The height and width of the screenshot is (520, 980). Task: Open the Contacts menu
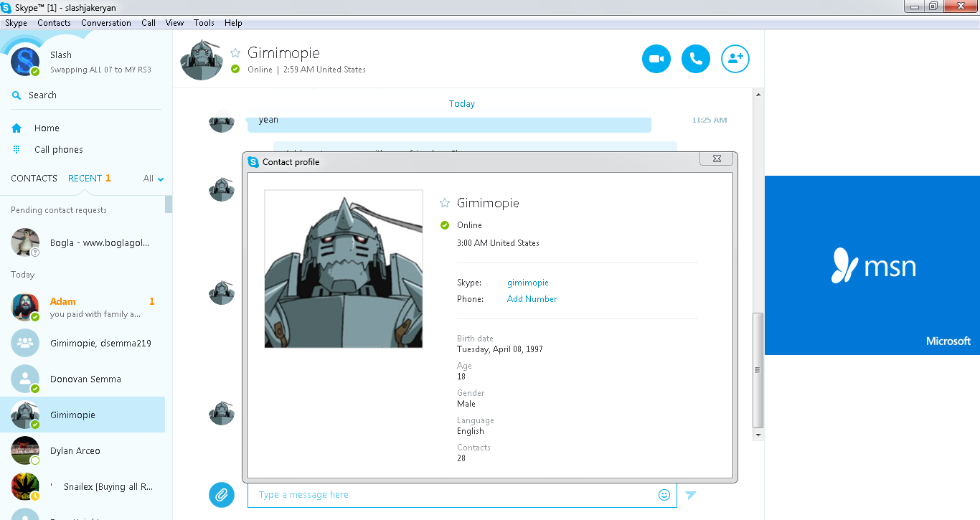[x=54, y=23]
